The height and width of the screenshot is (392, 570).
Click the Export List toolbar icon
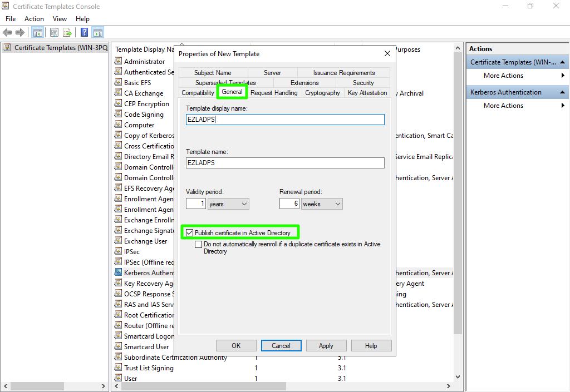click(x=67, y=33)
